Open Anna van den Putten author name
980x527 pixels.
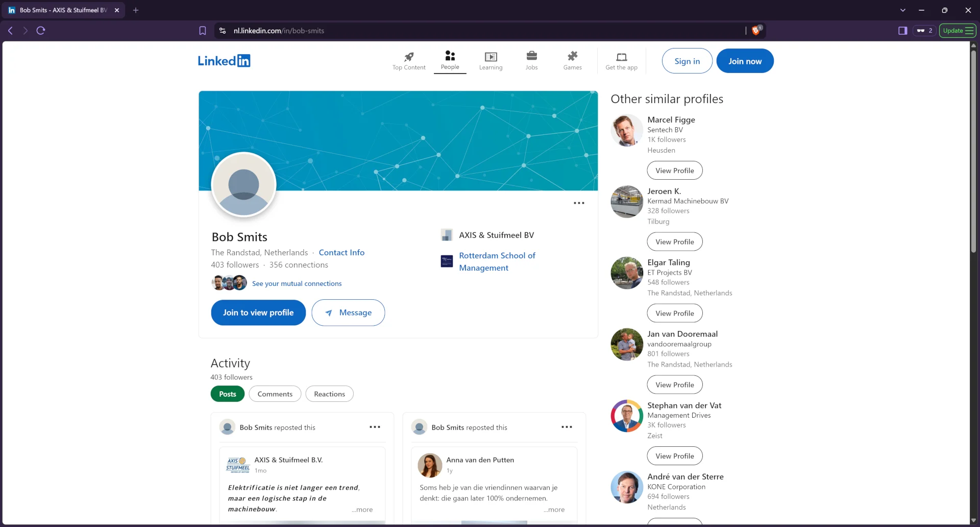(x=480, y=460)
